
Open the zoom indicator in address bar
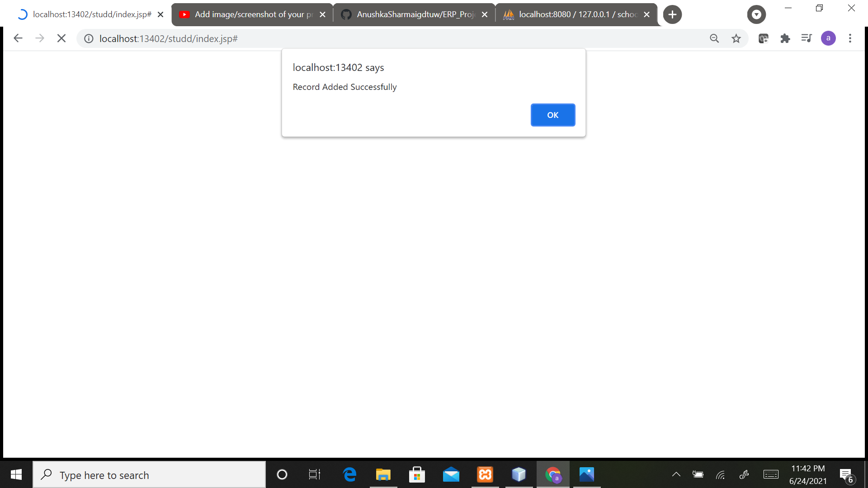coord(714,38)
